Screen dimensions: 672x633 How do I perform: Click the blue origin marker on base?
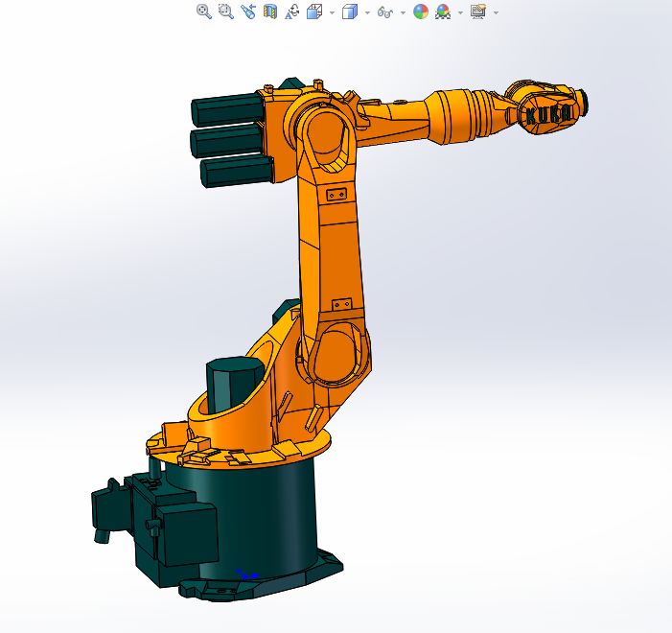(248, 574)
